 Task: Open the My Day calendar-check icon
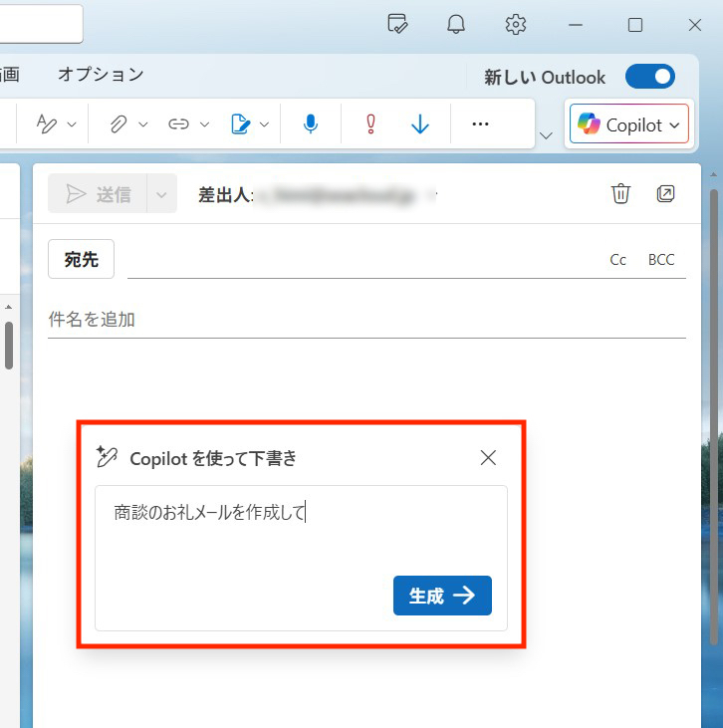[397, 24]
